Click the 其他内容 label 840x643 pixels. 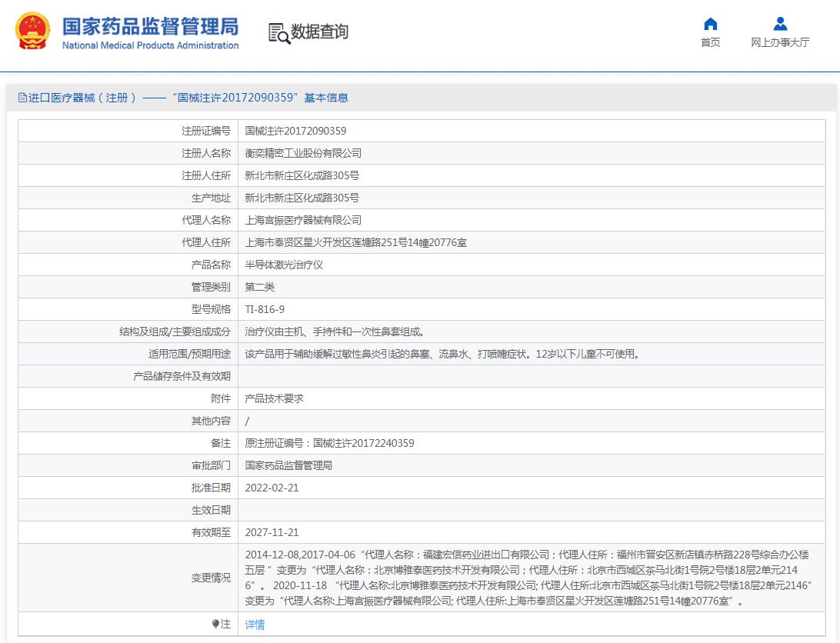pyautogui.click(x=211, y=421)
